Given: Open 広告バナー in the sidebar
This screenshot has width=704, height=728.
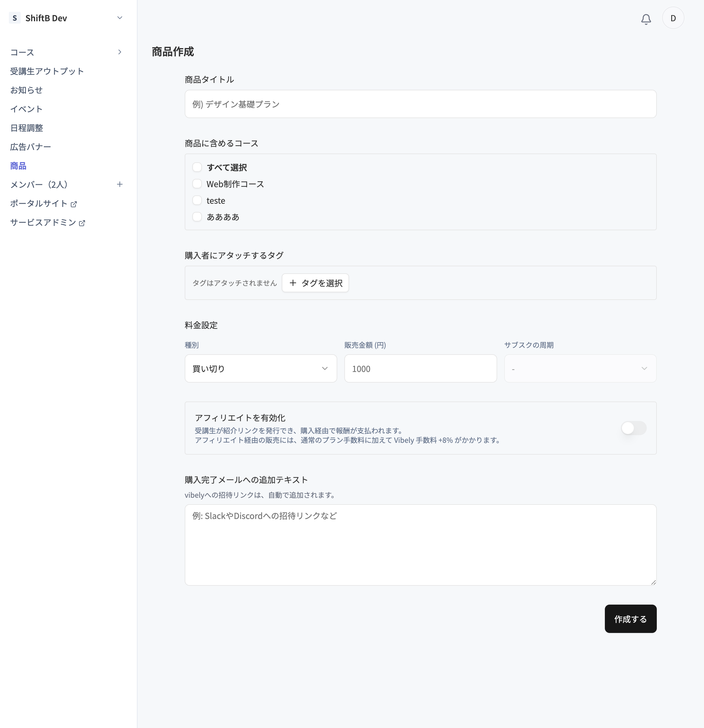Looking at the screenshot, I should [x=30, y=147].
